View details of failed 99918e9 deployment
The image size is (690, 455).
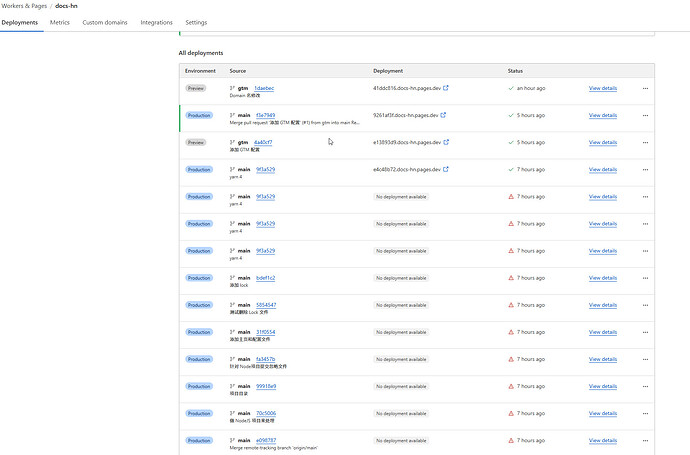[603, 386]
